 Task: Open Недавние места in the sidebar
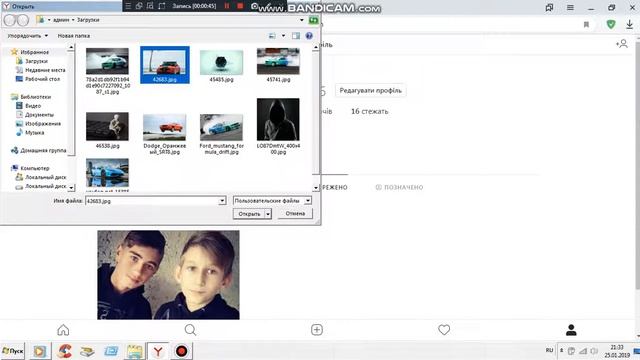coord(44,70)
